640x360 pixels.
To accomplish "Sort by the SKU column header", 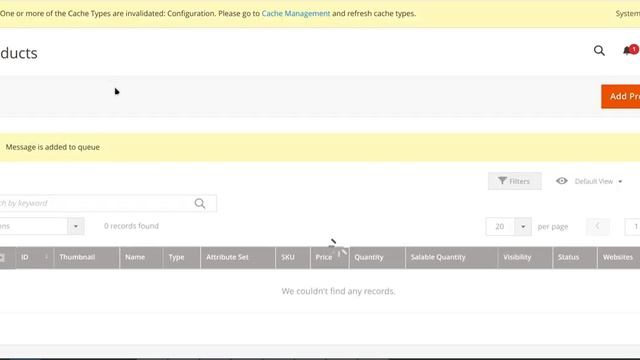I will (x=293, y=258).
